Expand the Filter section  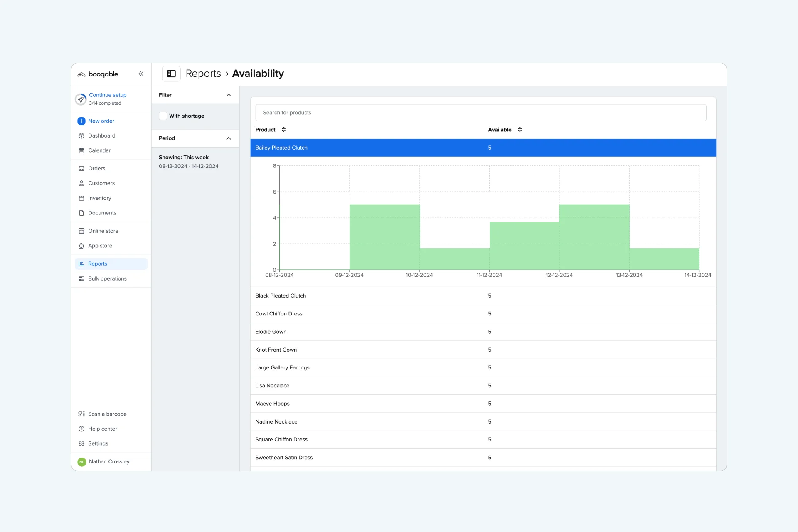pos(229,95)
